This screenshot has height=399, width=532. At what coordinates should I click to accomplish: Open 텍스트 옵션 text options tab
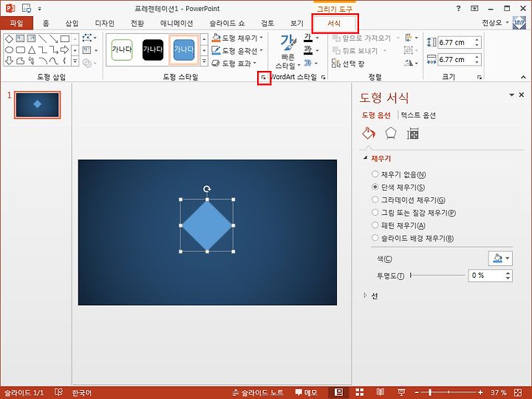point(418,115)
